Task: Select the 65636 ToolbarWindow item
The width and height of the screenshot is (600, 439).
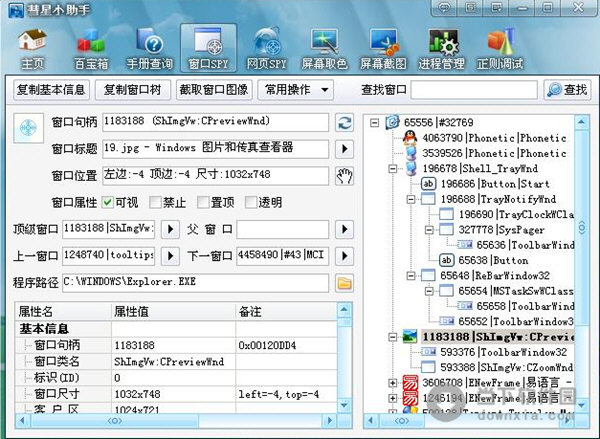Action: [x=525, y=245]
